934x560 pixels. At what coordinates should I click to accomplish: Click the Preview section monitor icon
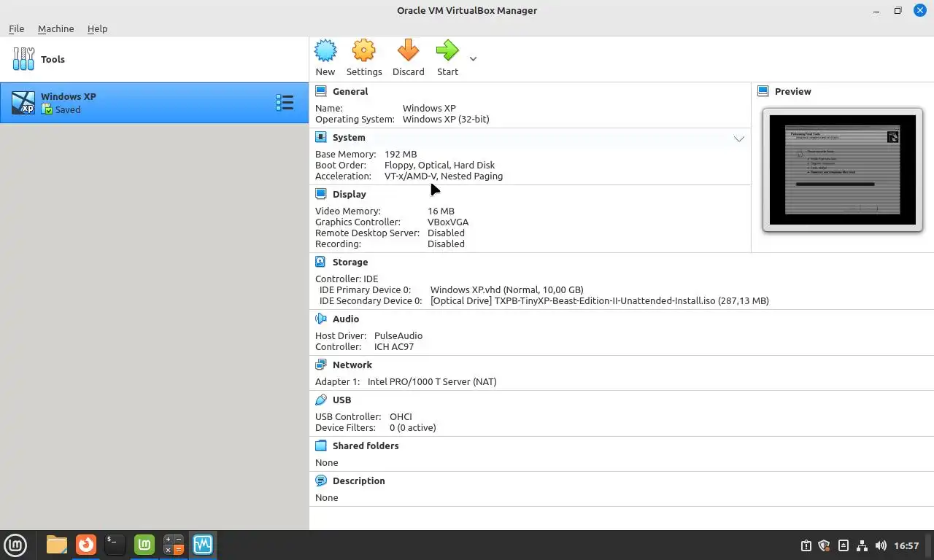[763, 91]
